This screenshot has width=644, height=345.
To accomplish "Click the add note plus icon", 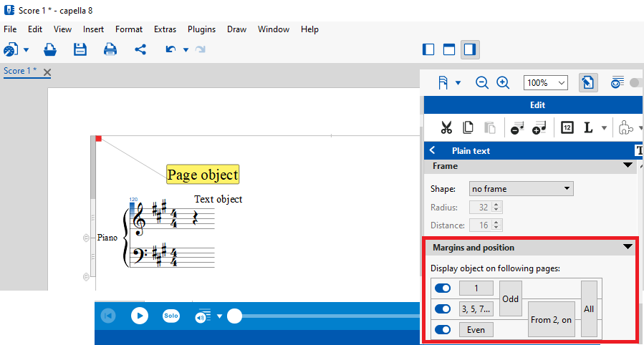I will 539,128.
